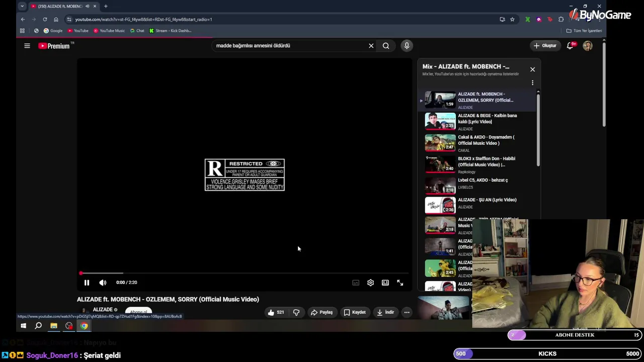Click the URL address bar
Screen dimensions: 644x362
pyautogui.click(x=282, y=19)
